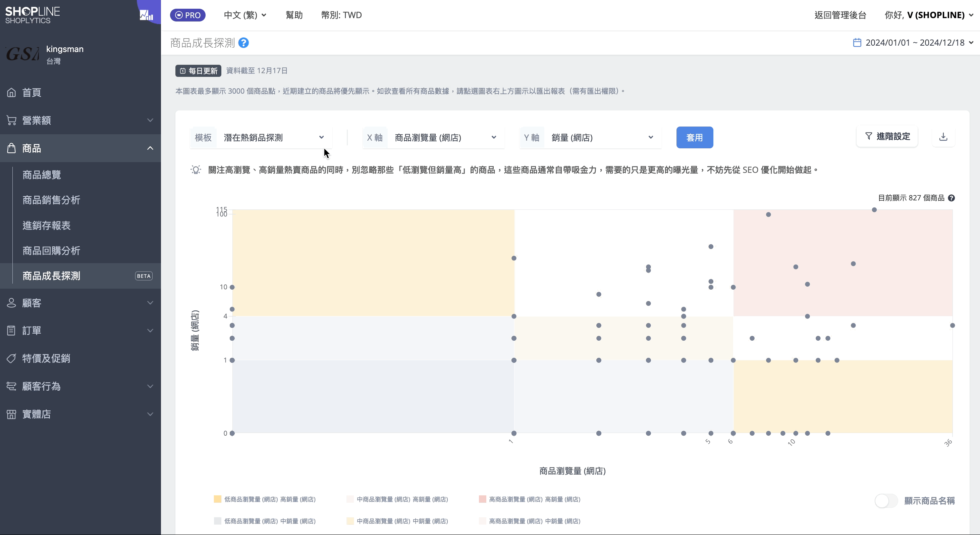Click the shopping cart icon for 營業額
The image size is (980, 535).
click(11, 120)
